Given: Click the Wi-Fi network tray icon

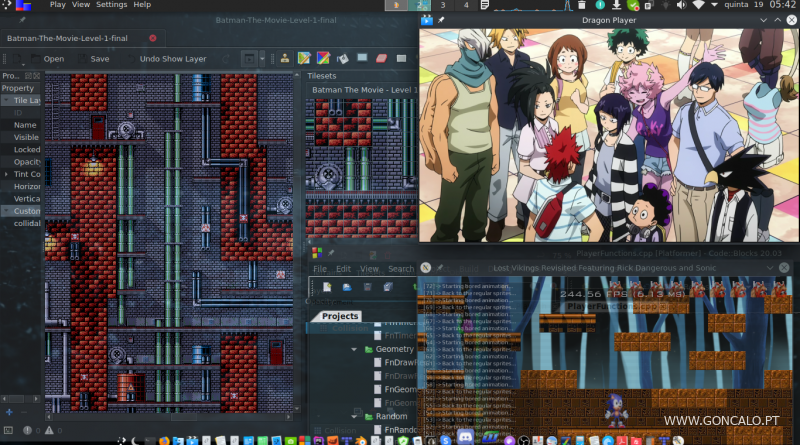Looking at the screenshot, I should pos(698,5).
